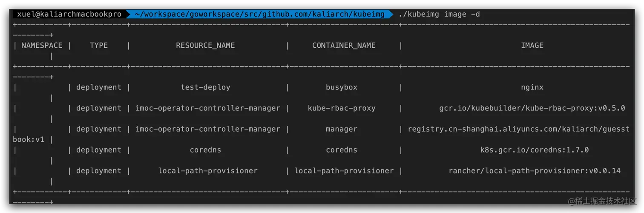
Task: Click the nginx image value
Action: [x=532, y=87]
